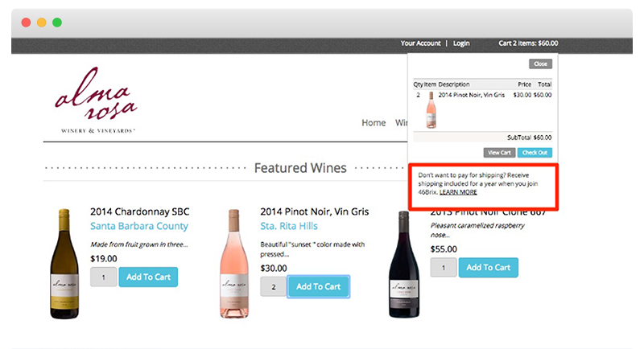The width and height of the screenshot is (644, 349).
Task: Click the 2014 Pinot Noir, Vin Gris cart description
Action: [x=471, y=95]
